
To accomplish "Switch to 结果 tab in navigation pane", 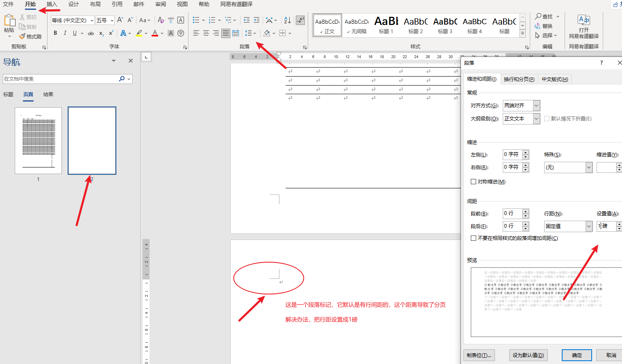I will [48, 95].
